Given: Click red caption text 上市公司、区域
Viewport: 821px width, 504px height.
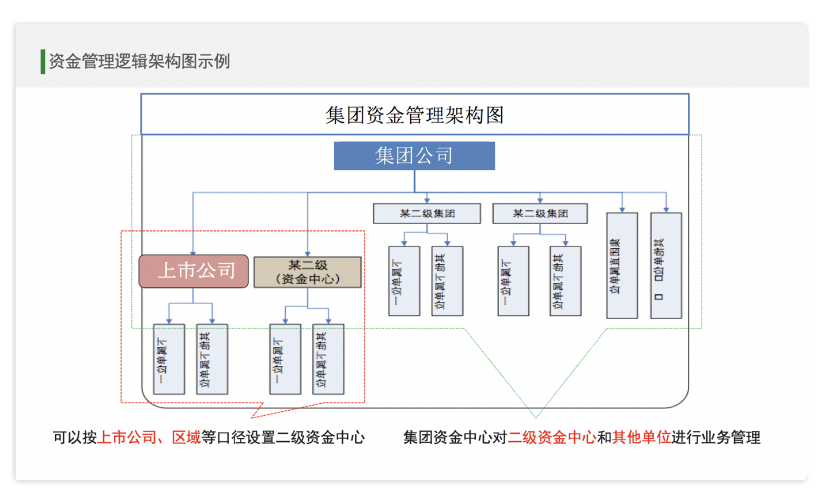Looking at the screenshot, I should tap(149, 438).
